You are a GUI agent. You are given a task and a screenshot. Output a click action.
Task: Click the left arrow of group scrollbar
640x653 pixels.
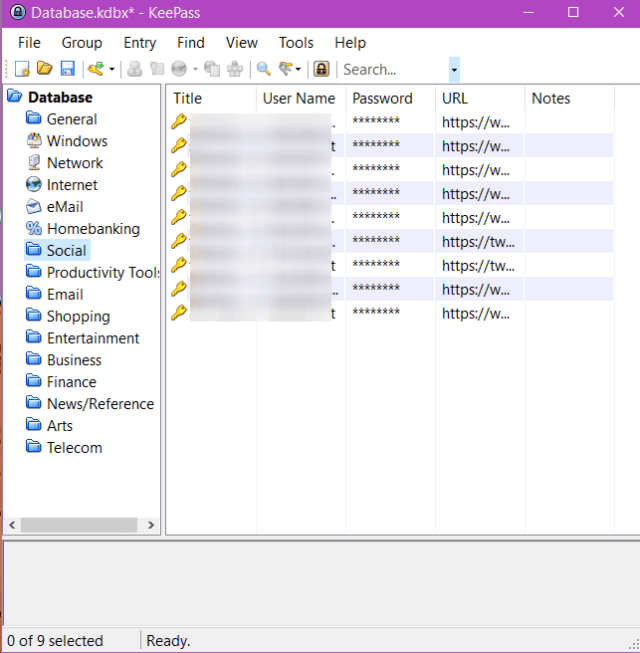coord(12,525)
